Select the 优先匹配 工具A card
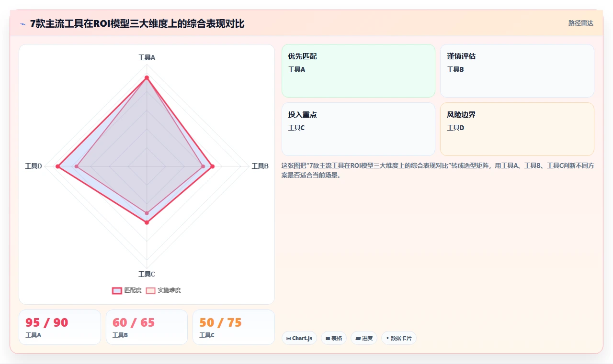 click(x=358, y=71)
